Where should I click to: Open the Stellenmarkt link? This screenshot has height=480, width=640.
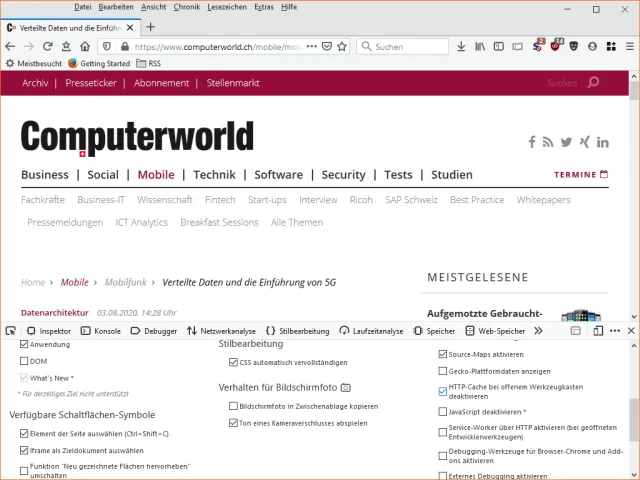[233, 83]
